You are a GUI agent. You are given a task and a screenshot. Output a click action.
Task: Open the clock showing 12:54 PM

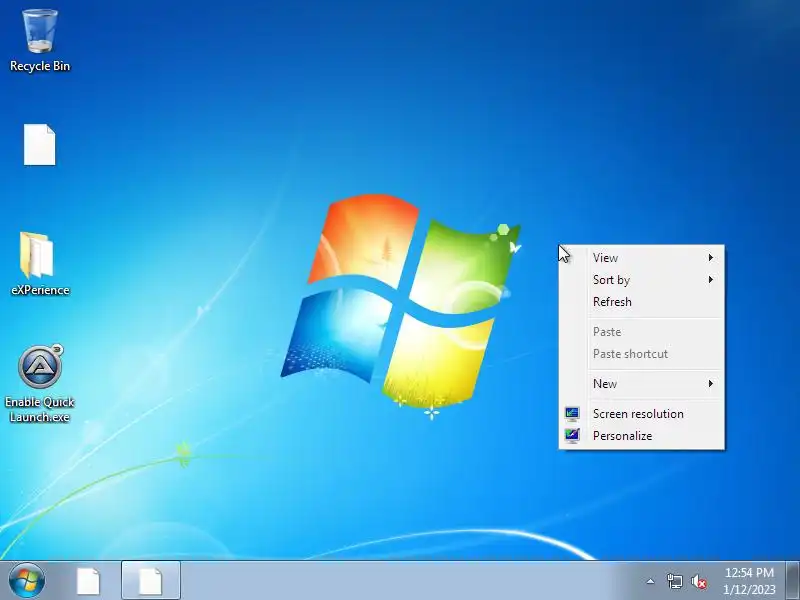point(749,581)
